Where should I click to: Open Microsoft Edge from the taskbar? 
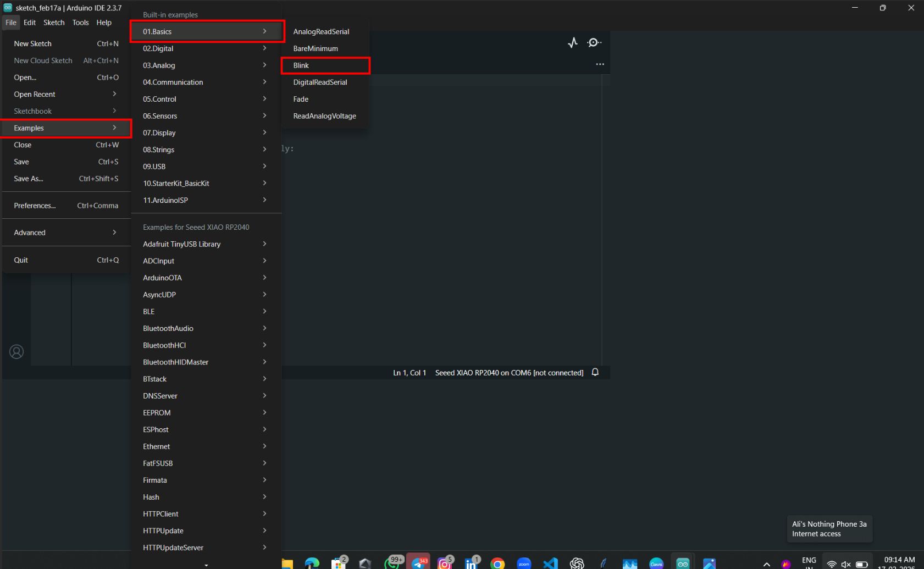tap(312, 563)
